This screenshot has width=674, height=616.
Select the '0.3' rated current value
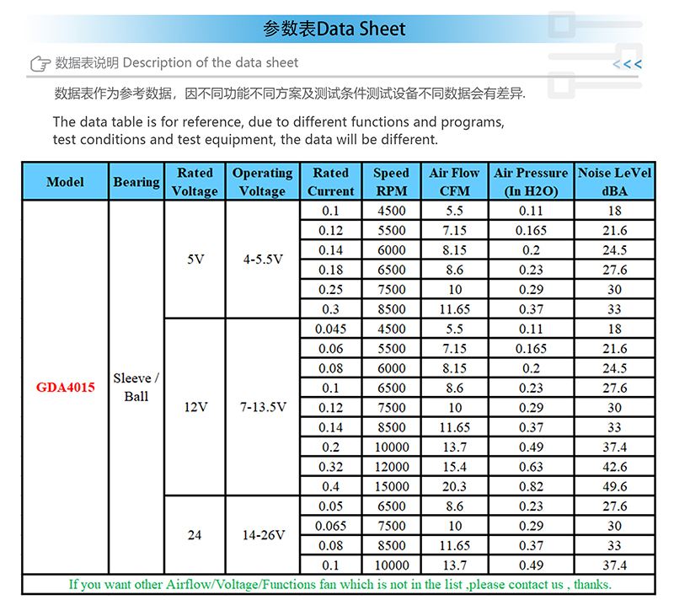coord(330,309)
